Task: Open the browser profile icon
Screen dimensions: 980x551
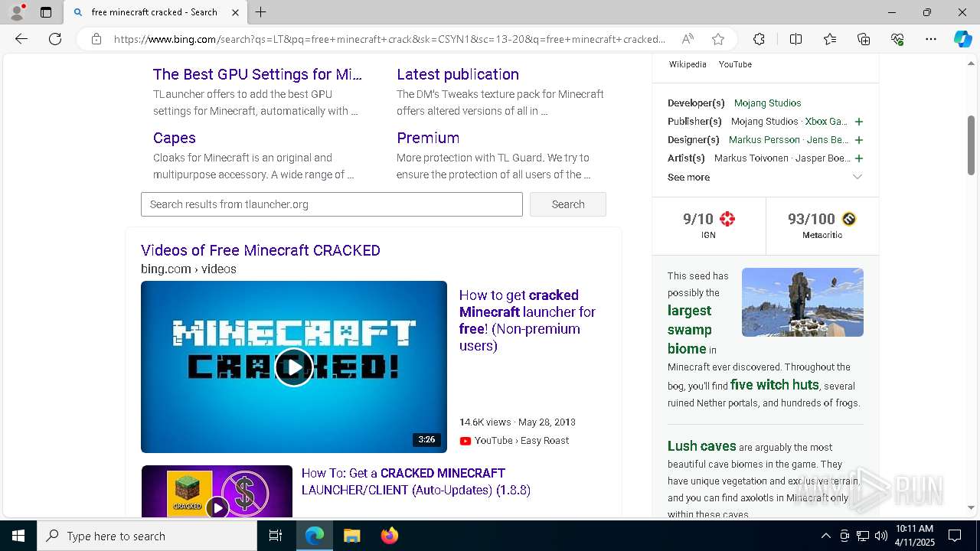Action: click(17, 12)
